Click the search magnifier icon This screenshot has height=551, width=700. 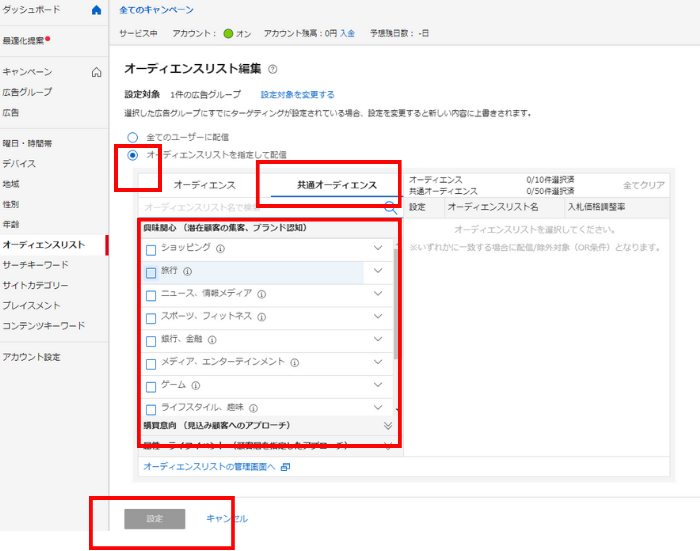click(390, 207)
